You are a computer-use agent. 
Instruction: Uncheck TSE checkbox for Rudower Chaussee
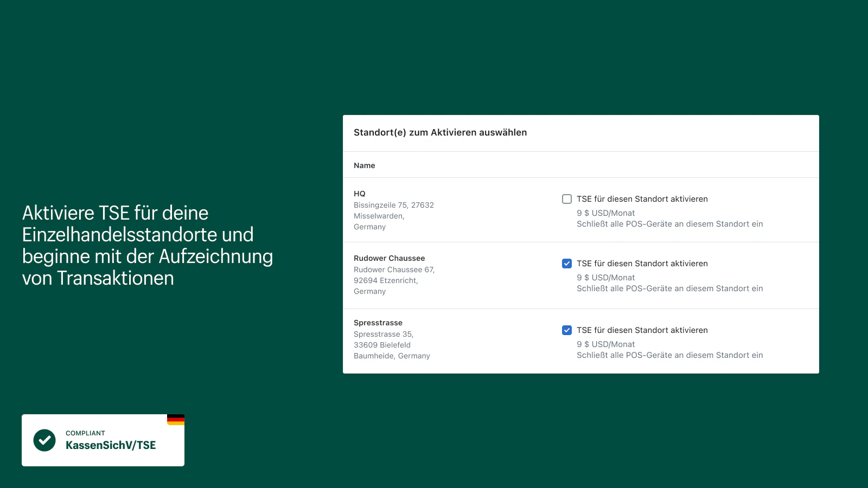[567, 264]
